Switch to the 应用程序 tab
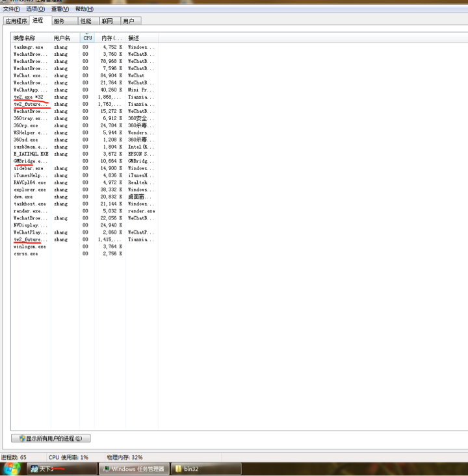 pos(16,21)
